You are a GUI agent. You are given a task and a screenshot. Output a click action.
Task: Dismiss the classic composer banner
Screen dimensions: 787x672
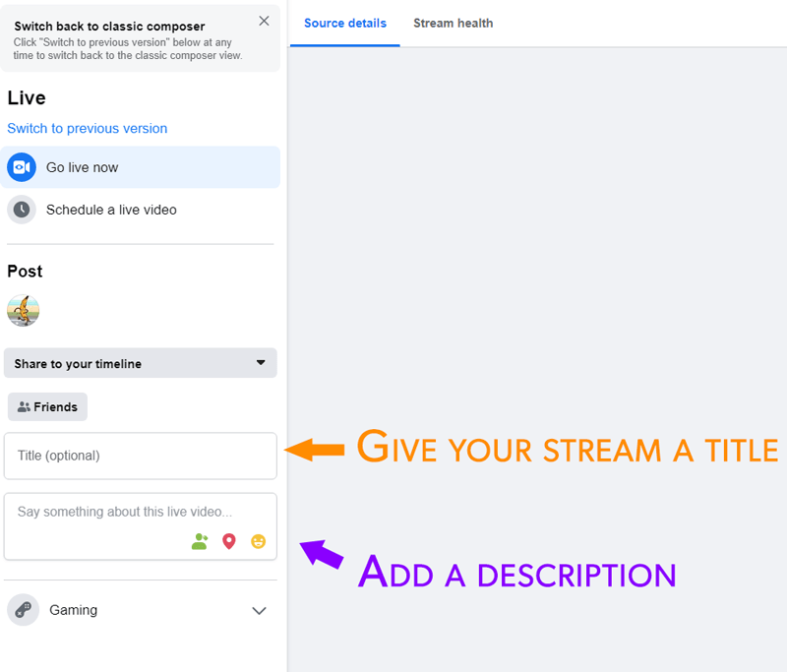tap(264, 21)
